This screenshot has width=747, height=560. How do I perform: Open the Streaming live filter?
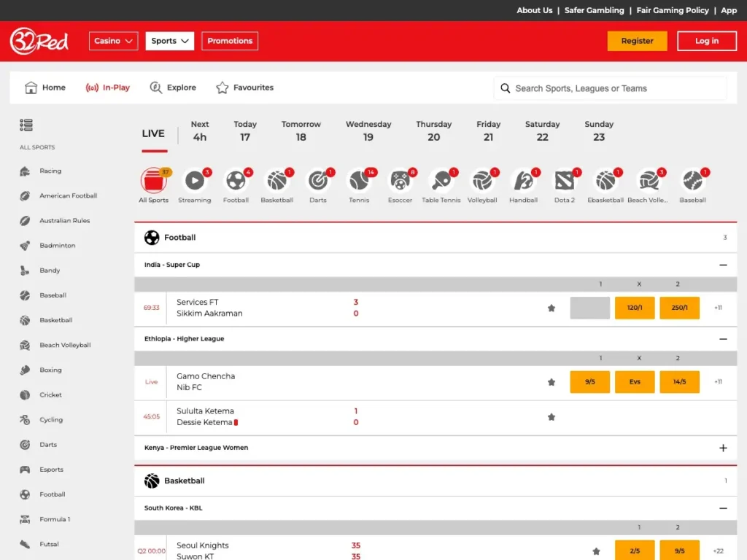pos(195,180)
